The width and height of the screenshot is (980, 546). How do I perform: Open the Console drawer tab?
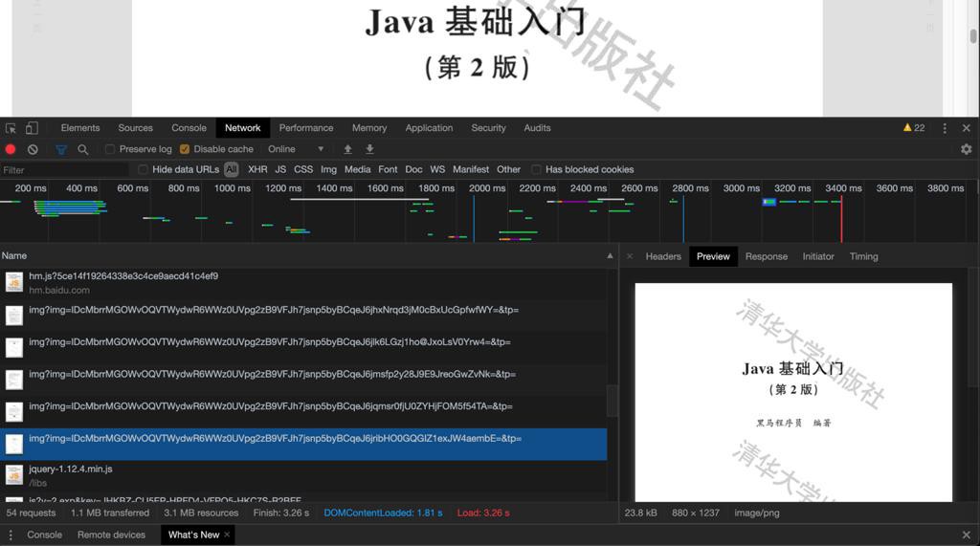[x=44, y=535]
